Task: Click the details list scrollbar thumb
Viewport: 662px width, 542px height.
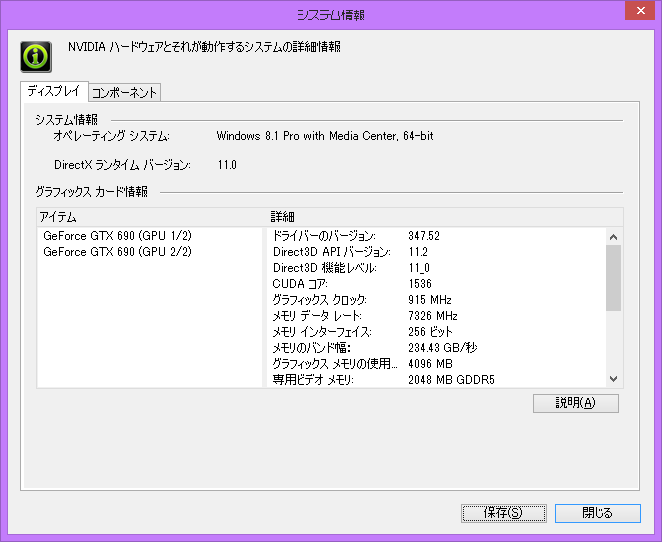Action: [613, 278]
